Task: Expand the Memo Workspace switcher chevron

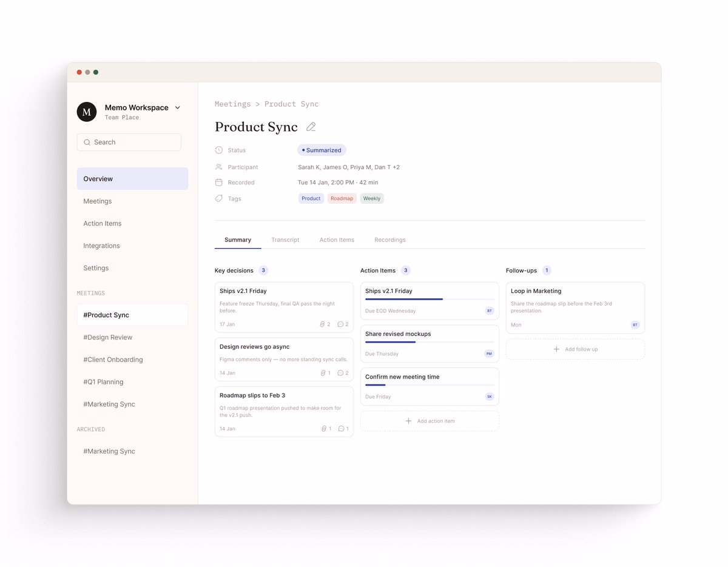Action: [x=178, y=107]
